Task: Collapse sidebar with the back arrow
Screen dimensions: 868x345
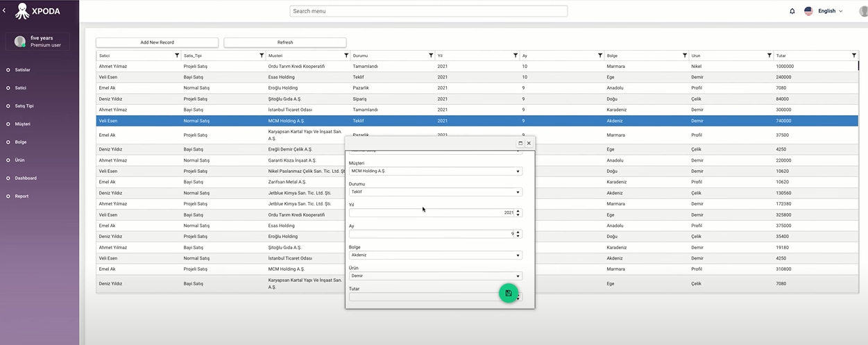Action: 4,10
